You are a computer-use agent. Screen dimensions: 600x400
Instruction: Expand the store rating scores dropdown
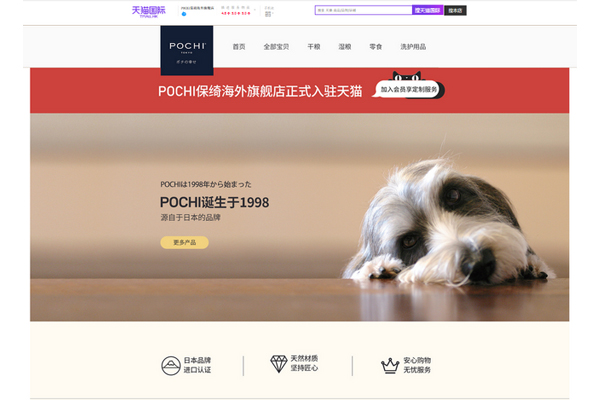coord(236,11)
